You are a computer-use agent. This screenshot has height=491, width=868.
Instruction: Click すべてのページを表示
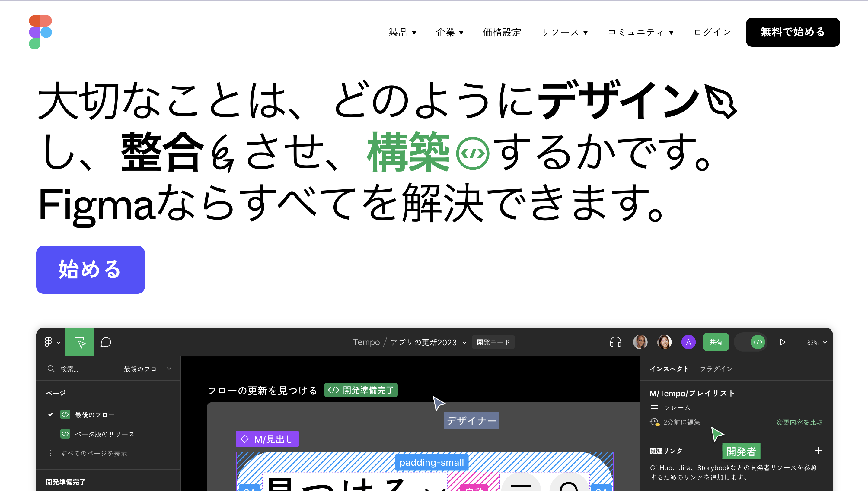[x=94, y=454]
